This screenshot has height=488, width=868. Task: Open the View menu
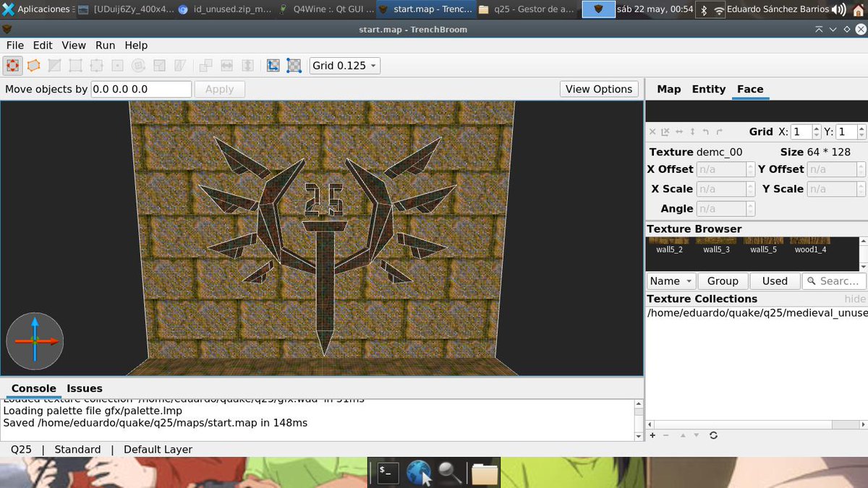pyautogui.click(x=73, y=45)
